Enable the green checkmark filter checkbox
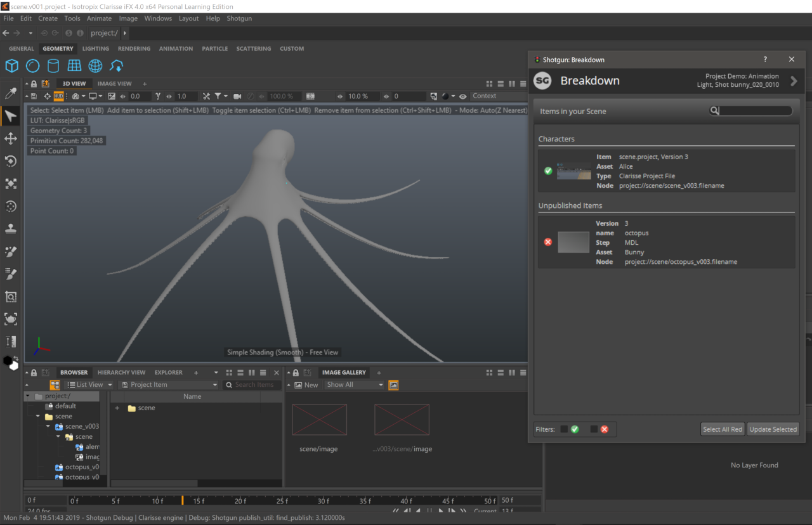The width and height of the screenshot is (812, 525). tap(564, 429)
